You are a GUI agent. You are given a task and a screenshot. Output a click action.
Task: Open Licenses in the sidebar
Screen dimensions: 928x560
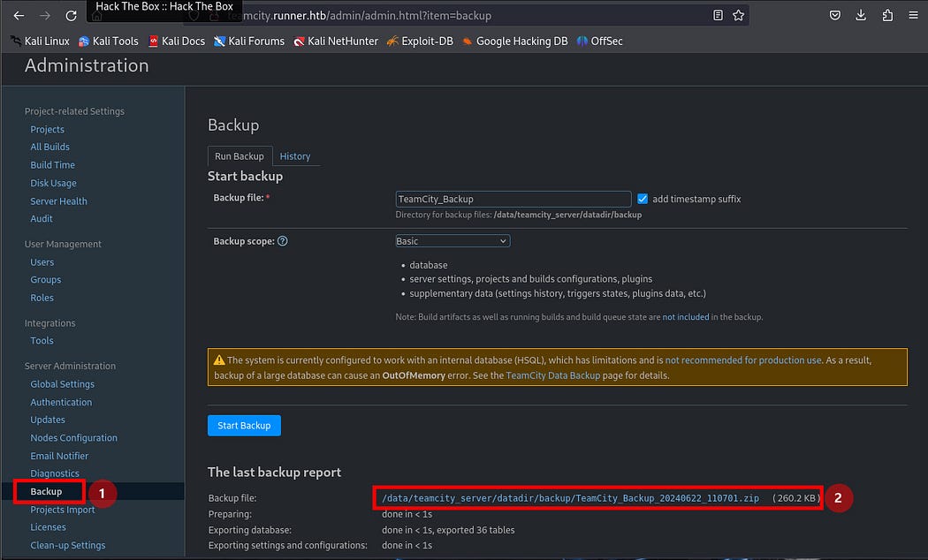(48, 527)
